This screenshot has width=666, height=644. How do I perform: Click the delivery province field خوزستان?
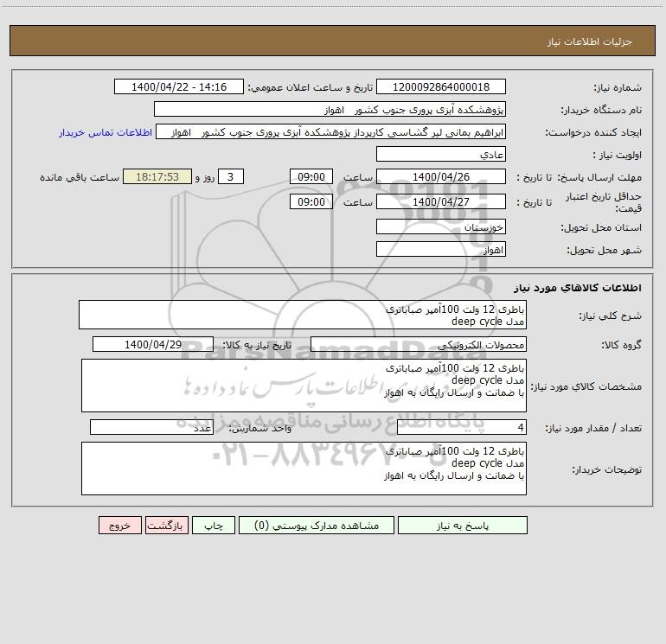441,226
